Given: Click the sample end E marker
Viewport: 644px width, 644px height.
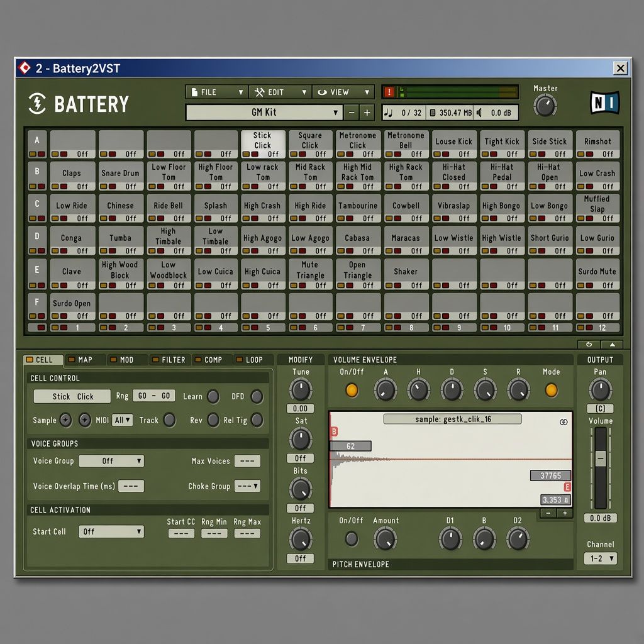Looking at the screenshot, I should pyautogui.click(x=567, y=487).
